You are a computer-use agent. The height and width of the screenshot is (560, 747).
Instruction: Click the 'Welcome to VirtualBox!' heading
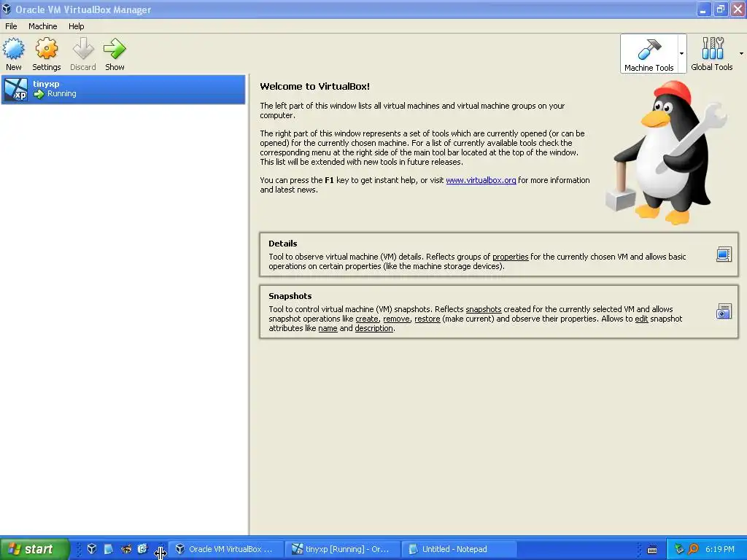(315, 86)
